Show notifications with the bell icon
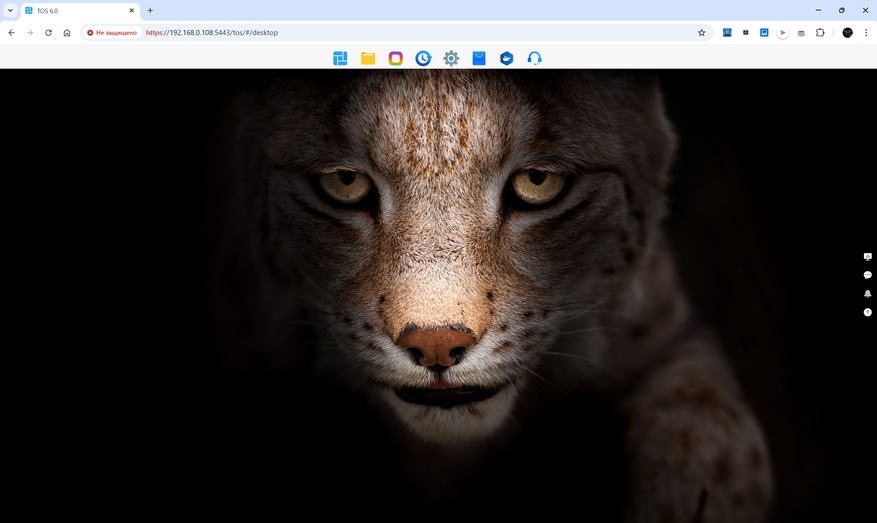 tap(867, 294)
